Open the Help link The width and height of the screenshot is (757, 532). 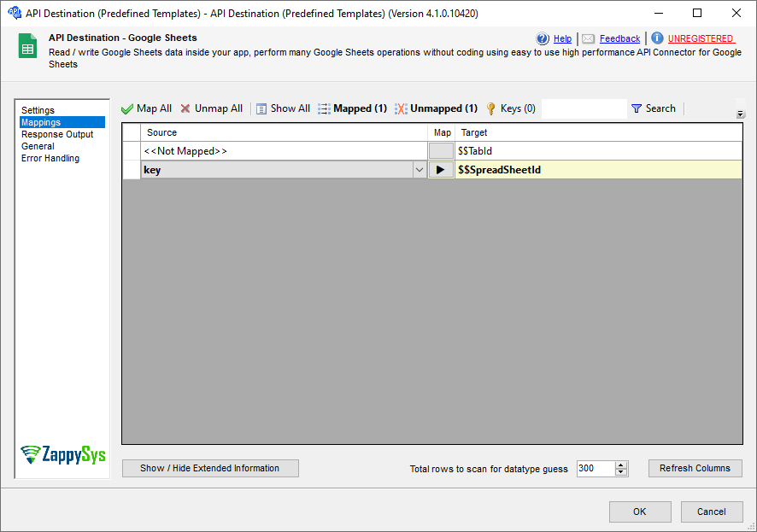(x=562, y=38)
